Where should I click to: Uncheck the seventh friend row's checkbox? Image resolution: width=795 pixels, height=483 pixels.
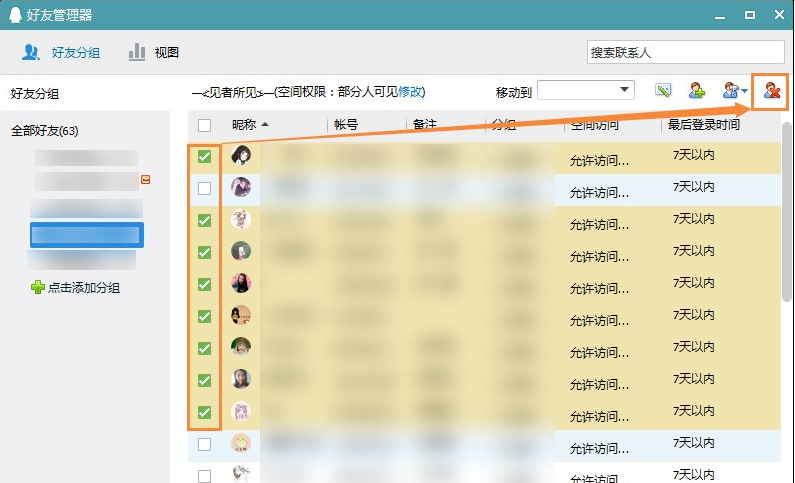204,348
